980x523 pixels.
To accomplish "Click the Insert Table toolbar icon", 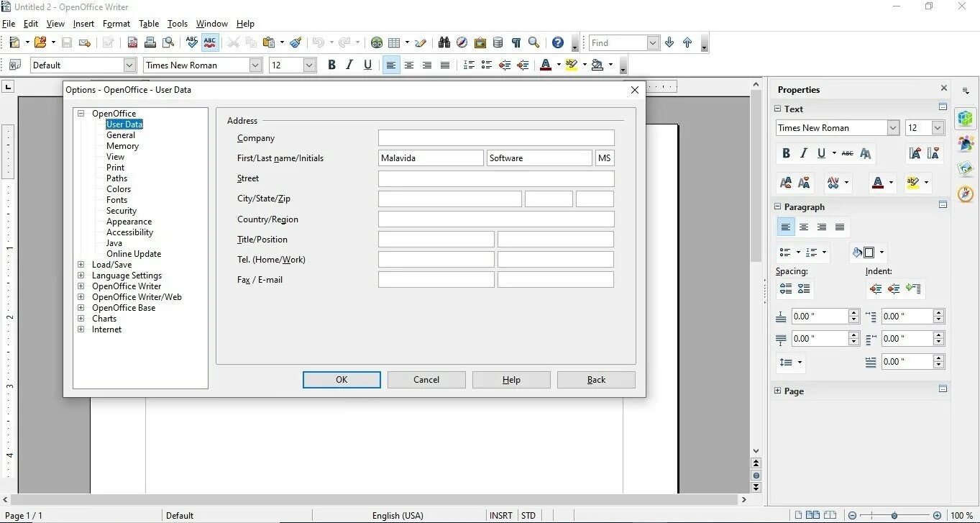I will pos(394,42).
